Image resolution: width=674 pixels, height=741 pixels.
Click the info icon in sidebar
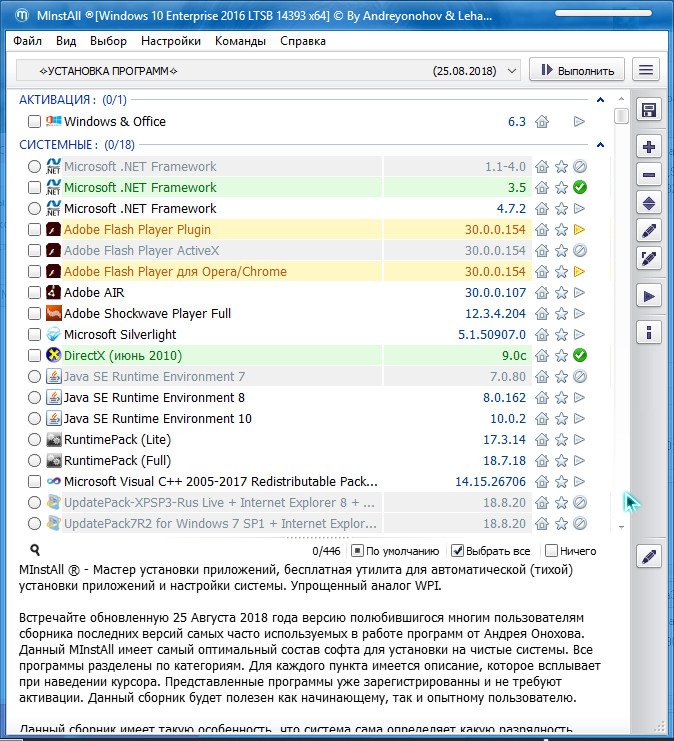pos(648,332)
